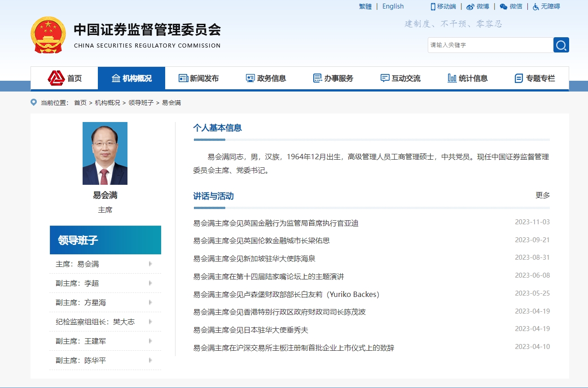Screen dimensions: 588x388
Task: Switch site language to English
Action: (393, 6)
